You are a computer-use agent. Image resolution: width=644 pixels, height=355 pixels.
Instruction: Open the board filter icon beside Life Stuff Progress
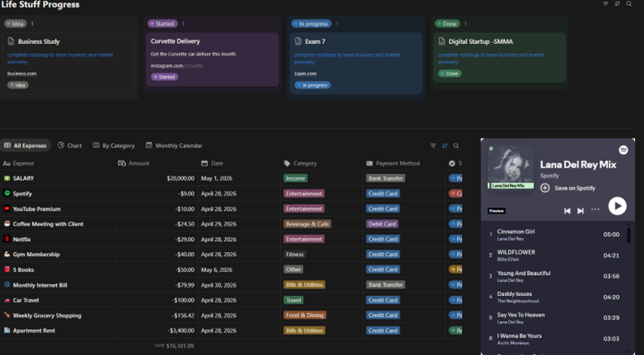606,4
